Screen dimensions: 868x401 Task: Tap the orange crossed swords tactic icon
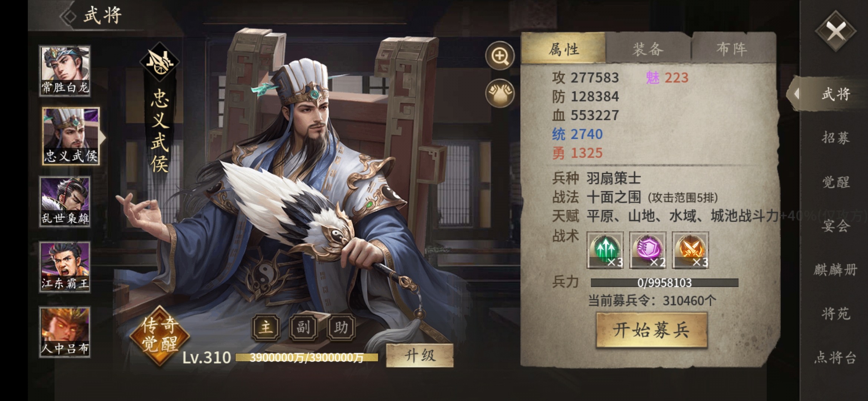pos(690,250)
